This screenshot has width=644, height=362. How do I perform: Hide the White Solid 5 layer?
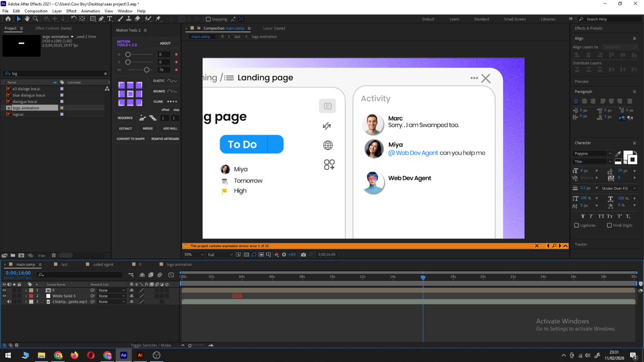pyautogui.click(x=4, y=296)
